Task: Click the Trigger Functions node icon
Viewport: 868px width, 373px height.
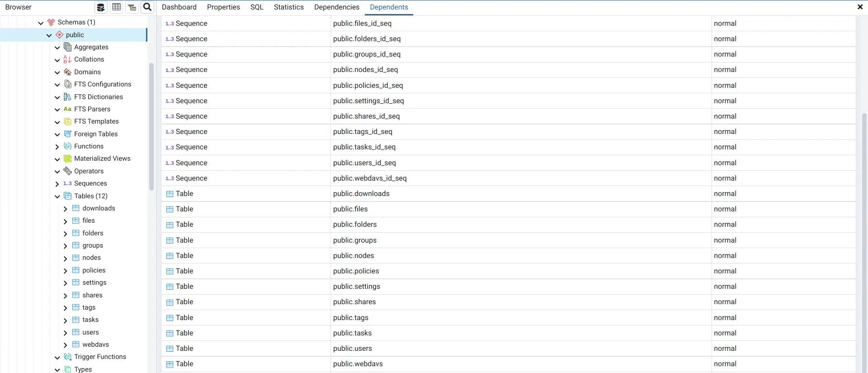Action: (x=68, y=357)
